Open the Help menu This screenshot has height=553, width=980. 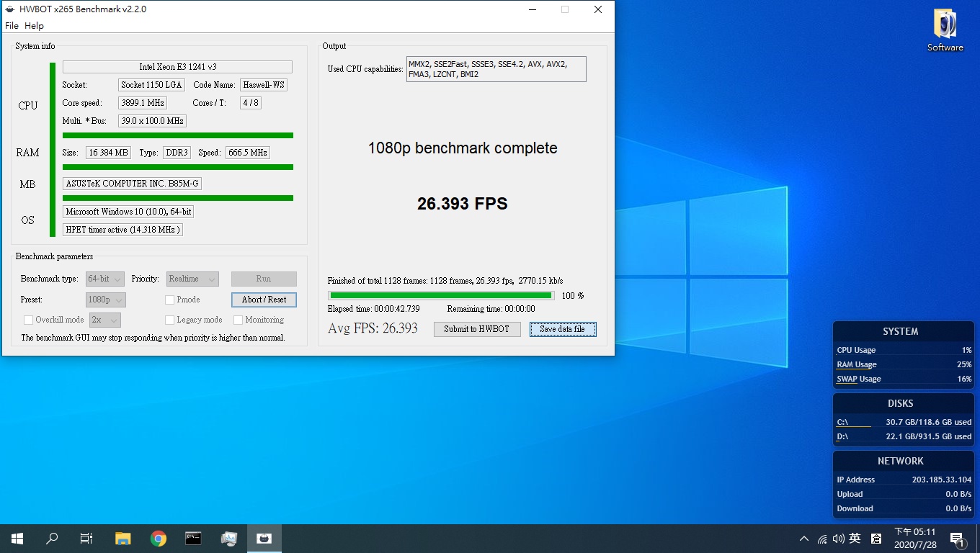pyautogui.click(x=34, y=25)
